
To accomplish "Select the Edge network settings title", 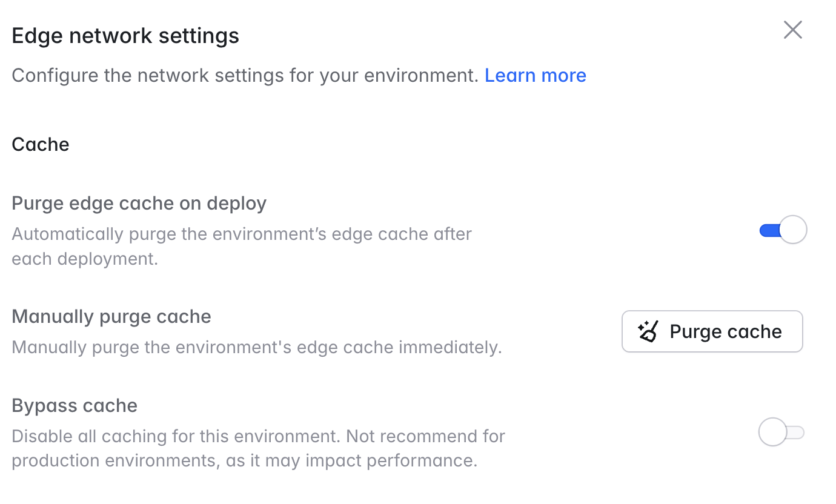I will (x=125, y=36).
